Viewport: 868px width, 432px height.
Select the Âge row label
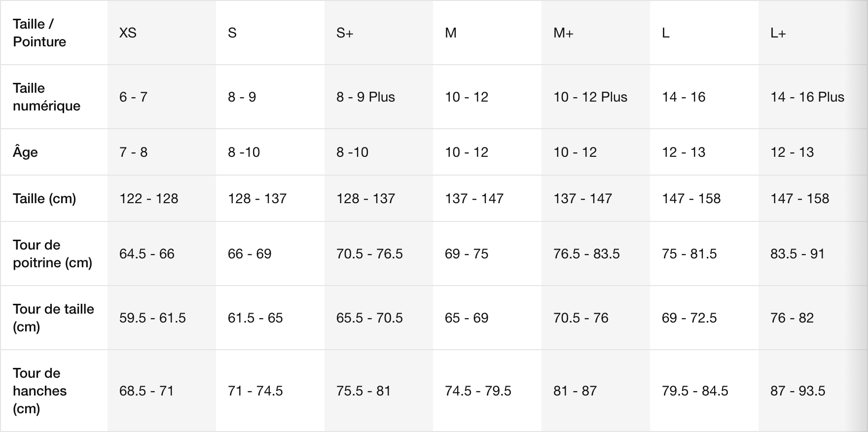coord(25,151)
